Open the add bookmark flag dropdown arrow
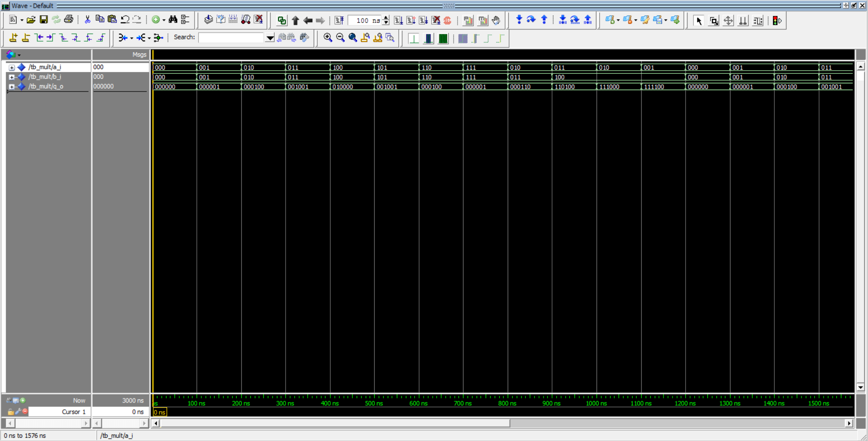This screenshot has width=868, height=441. coord(618,20)
